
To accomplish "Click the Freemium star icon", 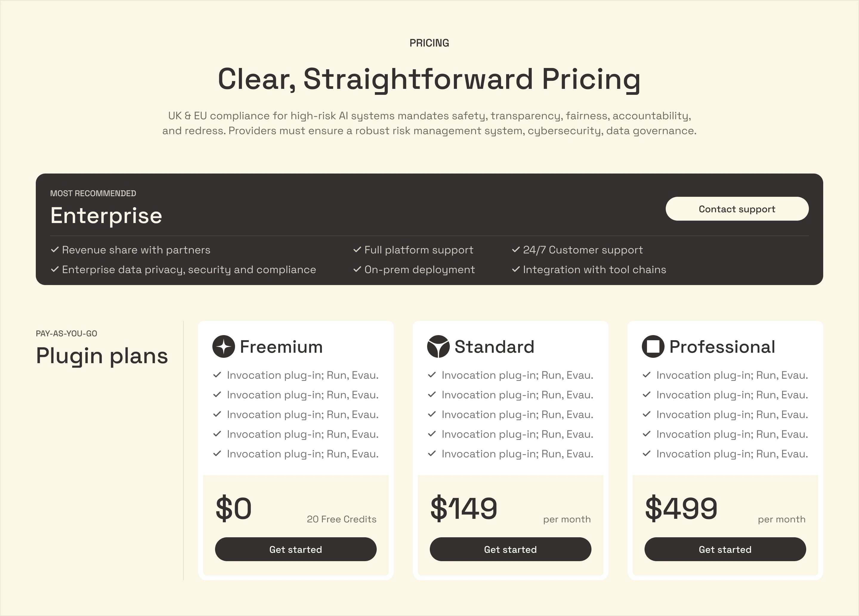I will pos(223,346).
